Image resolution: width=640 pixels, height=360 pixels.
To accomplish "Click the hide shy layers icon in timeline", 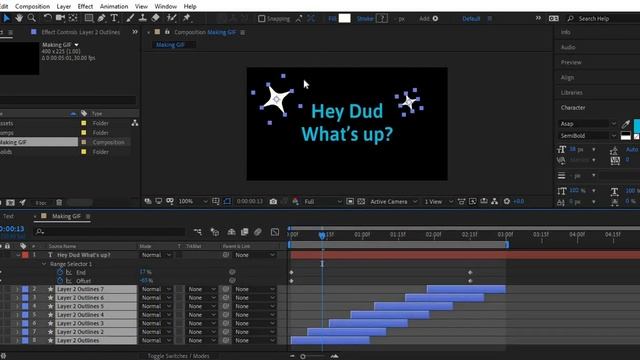I will click(231, 232).
